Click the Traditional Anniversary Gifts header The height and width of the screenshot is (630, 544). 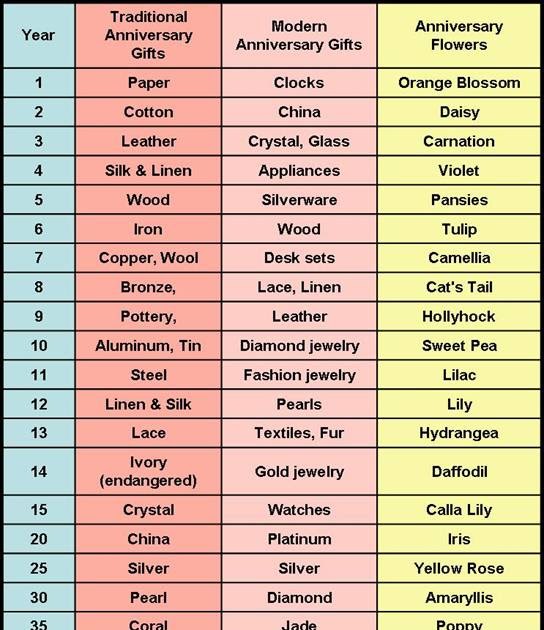(148, 35)
